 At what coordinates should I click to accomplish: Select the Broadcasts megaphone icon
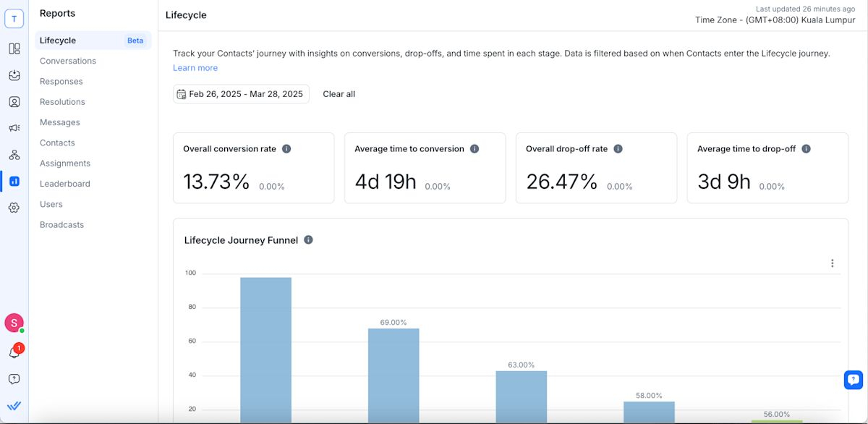(x=14, y=127)
